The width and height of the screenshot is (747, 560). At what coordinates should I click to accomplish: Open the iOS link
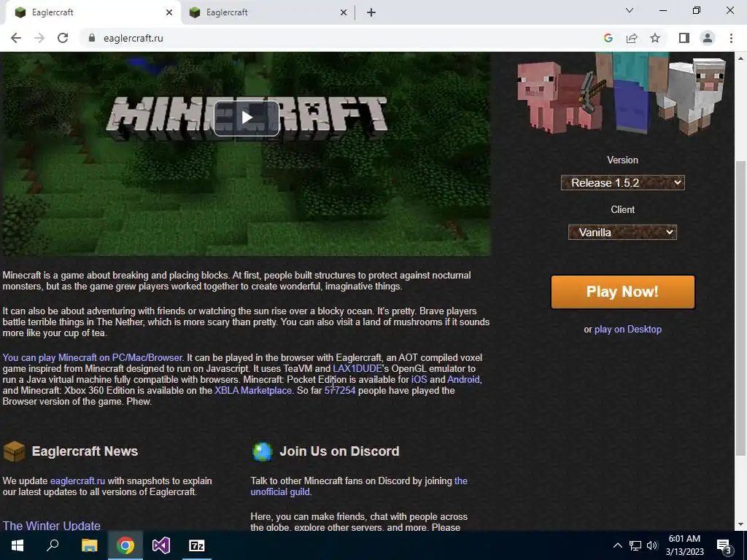(419, 379)
